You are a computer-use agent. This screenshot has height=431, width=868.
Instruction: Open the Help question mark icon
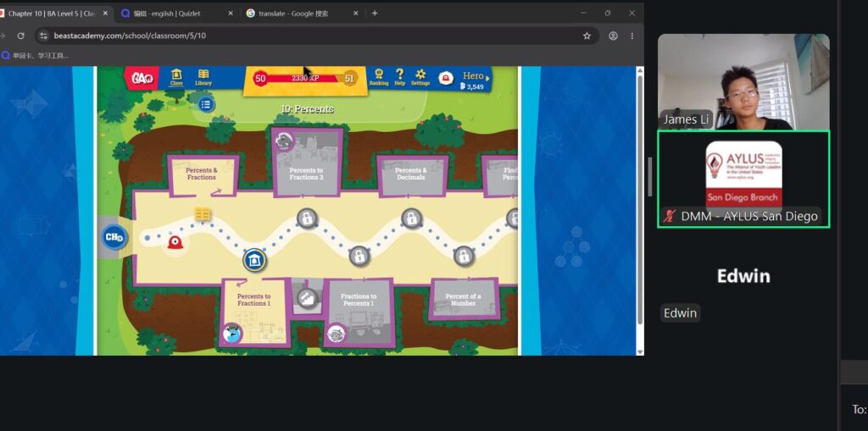(400, 77)
